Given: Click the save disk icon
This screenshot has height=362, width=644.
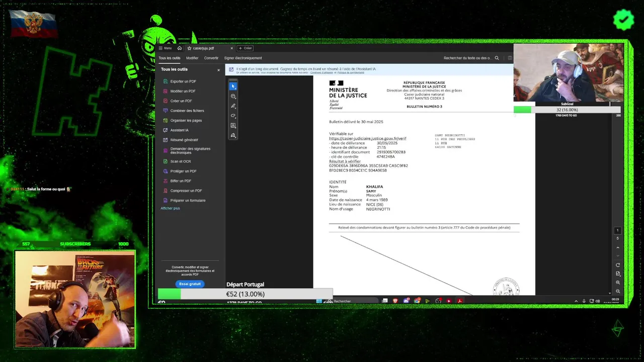Looking at the screenshot, I should point(510,58).
